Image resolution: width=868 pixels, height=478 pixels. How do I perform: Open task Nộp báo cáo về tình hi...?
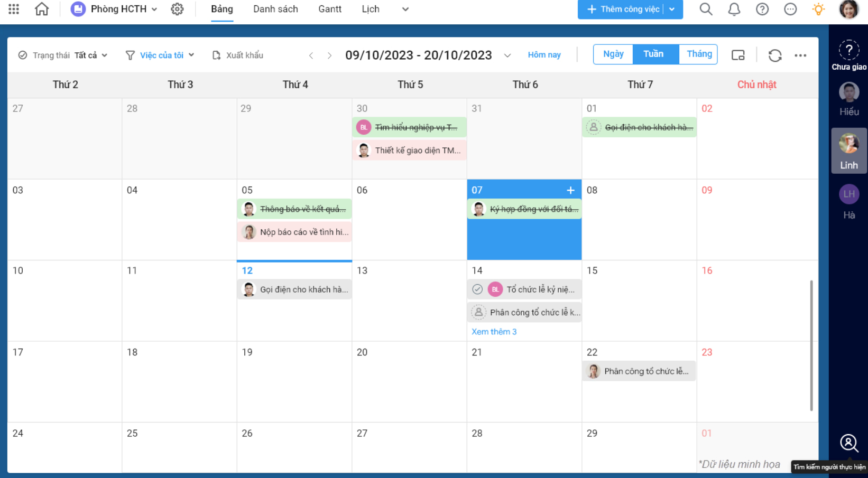coord(294,232)
